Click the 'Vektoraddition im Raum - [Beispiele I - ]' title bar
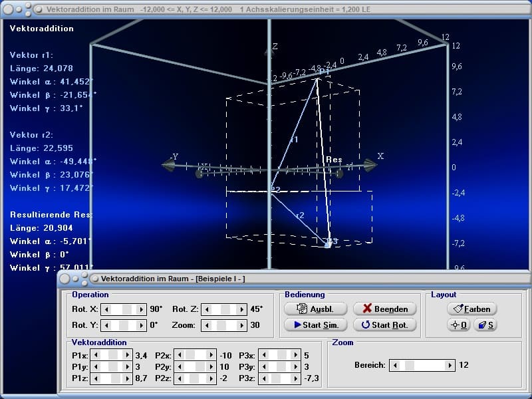Screen dimensions: 532x399 click(293, 279)
